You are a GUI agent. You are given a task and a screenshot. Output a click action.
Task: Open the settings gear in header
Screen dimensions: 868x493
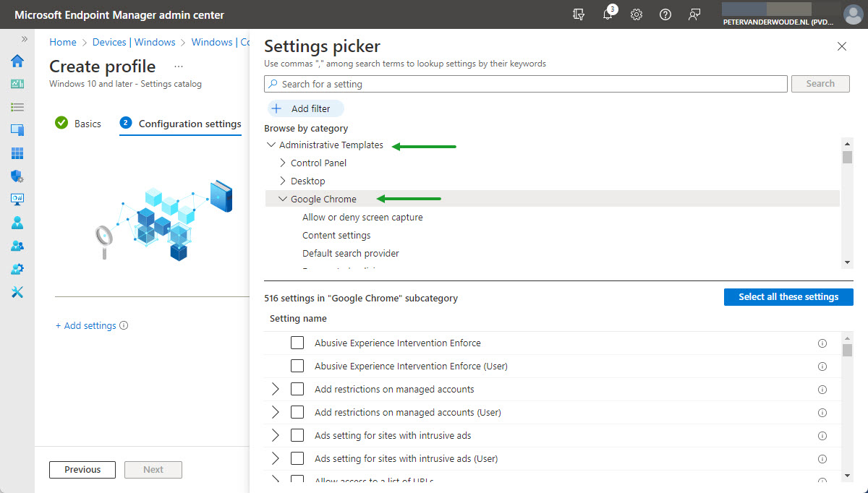[x=637, y=15]
